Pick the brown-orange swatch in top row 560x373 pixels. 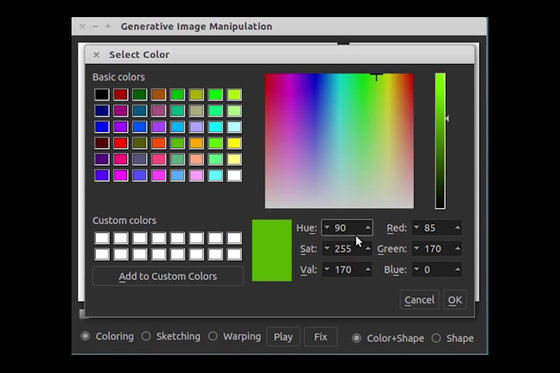[159, 94]
